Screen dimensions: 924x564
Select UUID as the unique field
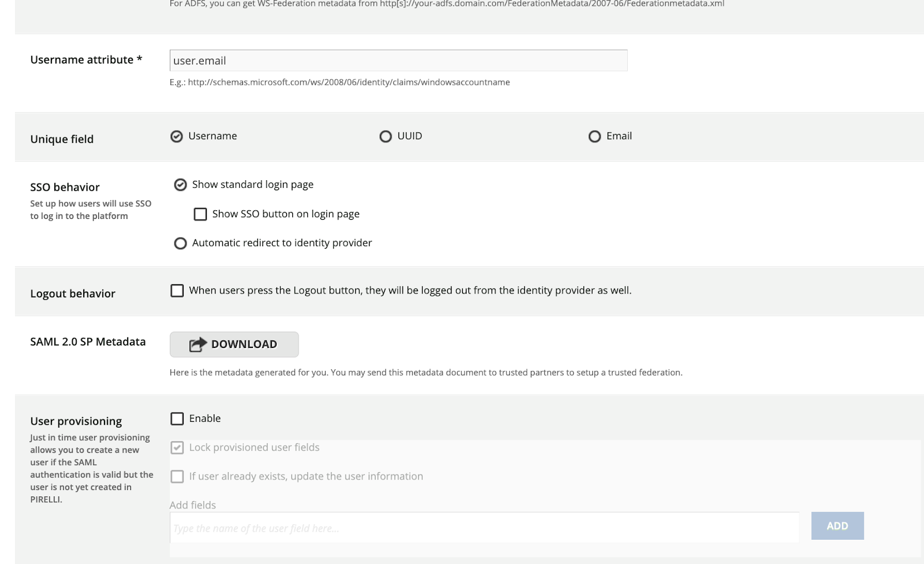pos(385,136)
